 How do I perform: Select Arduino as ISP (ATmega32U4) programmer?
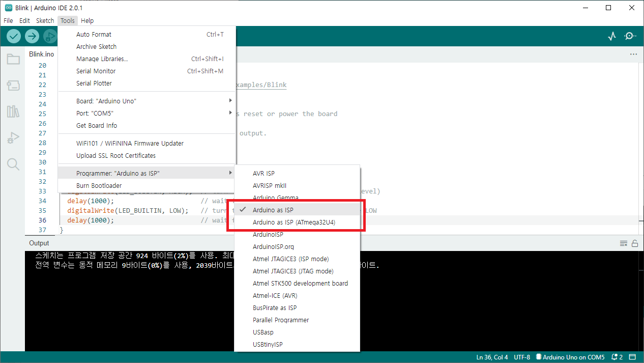pyautogui.click(x=297, y=222)
